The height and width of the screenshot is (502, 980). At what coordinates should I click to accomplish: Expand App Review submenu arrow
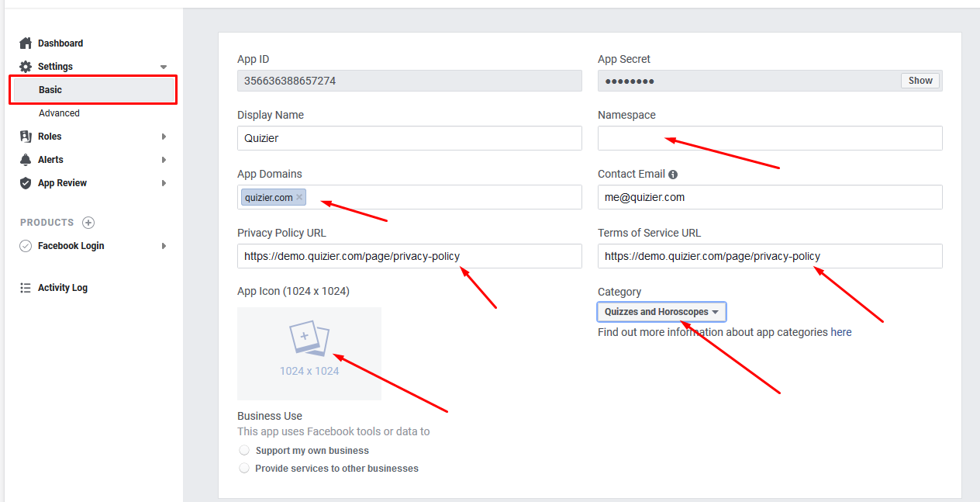pyautogui.click(x=164, y=183)
